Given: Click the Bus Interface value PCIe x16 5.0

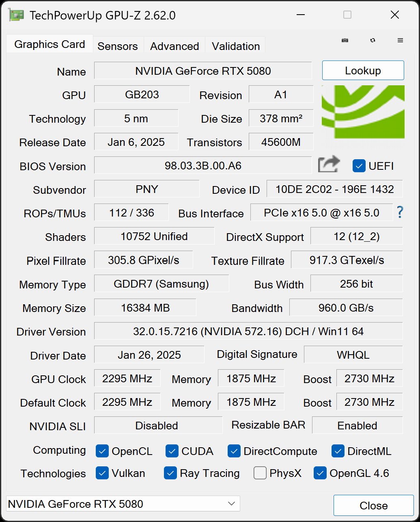Looking at the screenshot, I should coord(322,212).
